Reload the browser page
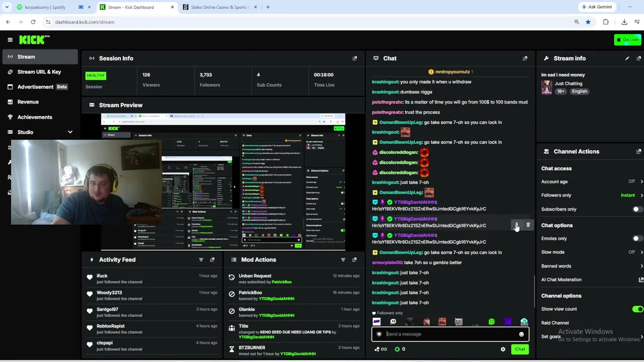Screen dimensions: 644x362 coord(33,22)
